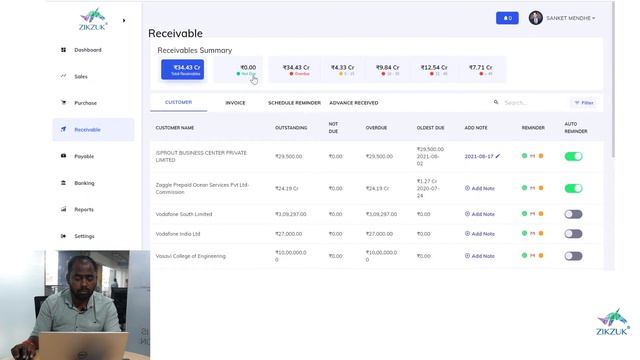Click orange reminder icon for Zaggle Prepaid row
Image resolution: width=640 pixels, height=360 pixels.
point(541,188)
